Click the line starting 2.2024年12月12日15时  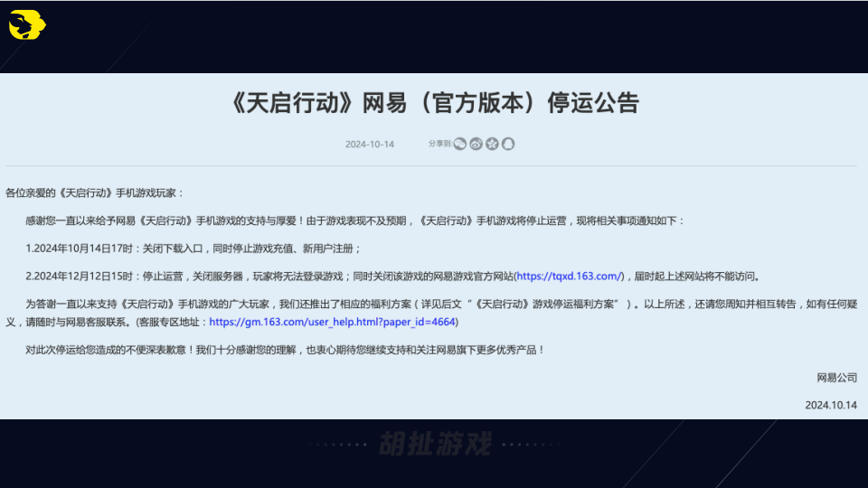point(393,277)
